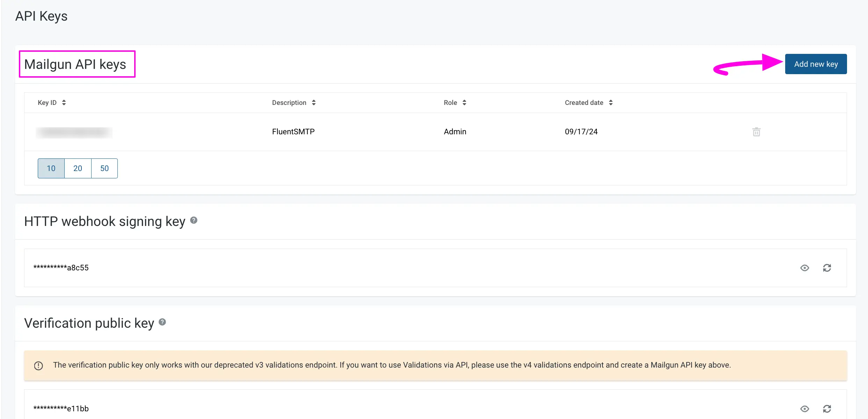
Task: Delete the FluentSMTP API key
Action: [756, 132]
